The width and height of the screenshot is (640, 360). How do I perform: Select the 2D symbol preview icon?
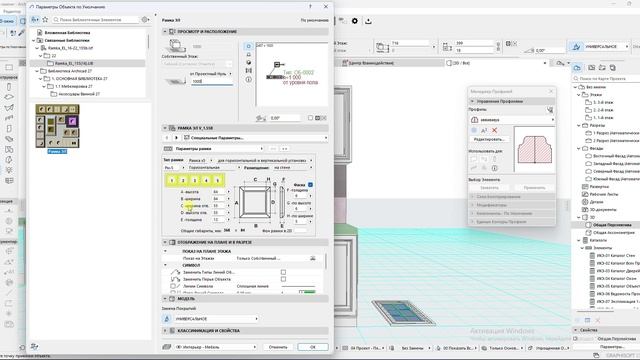pos(249,46)
